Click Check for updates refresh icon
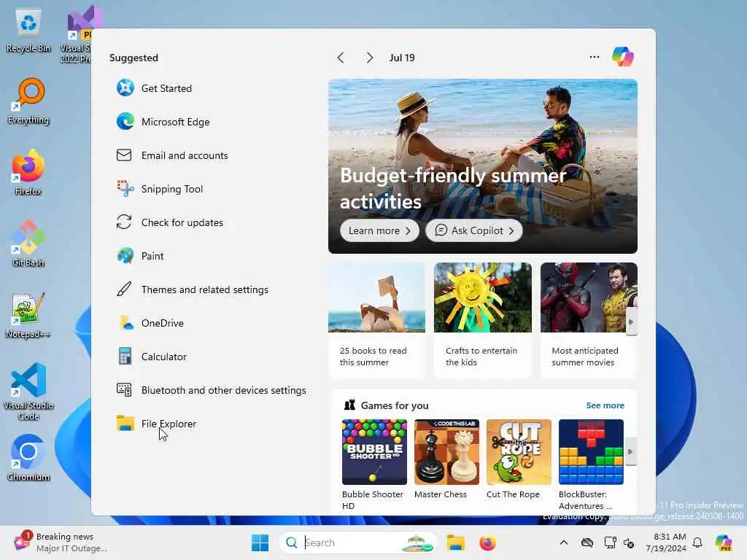 [124, 222]
